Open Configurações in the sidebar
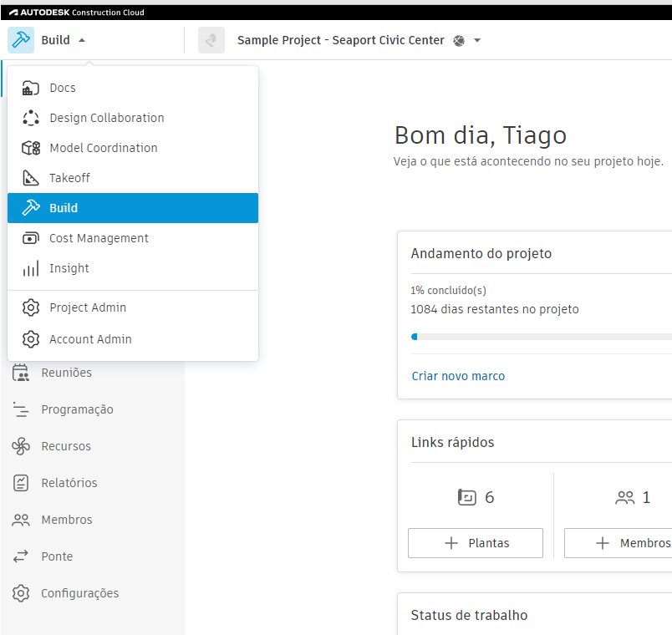 click(79, 593)
